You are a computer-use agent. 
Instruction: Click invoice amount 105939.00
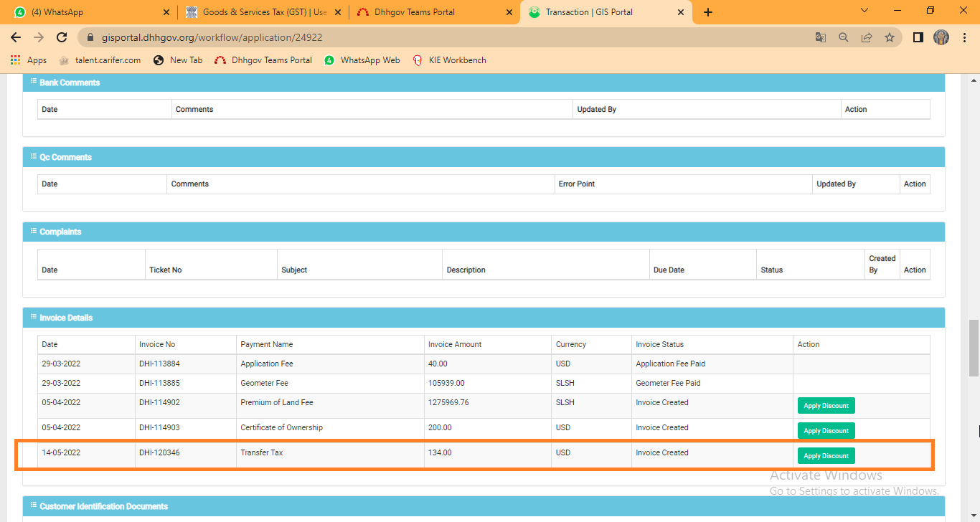446,383
